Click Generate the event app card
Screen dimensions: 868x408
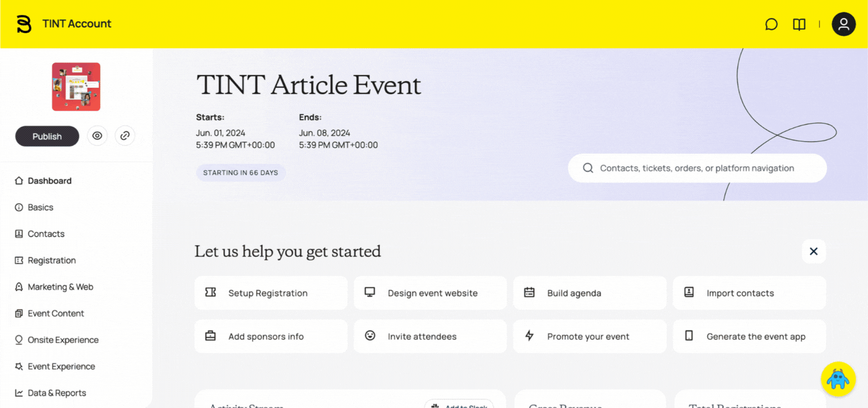coord(749,336)
